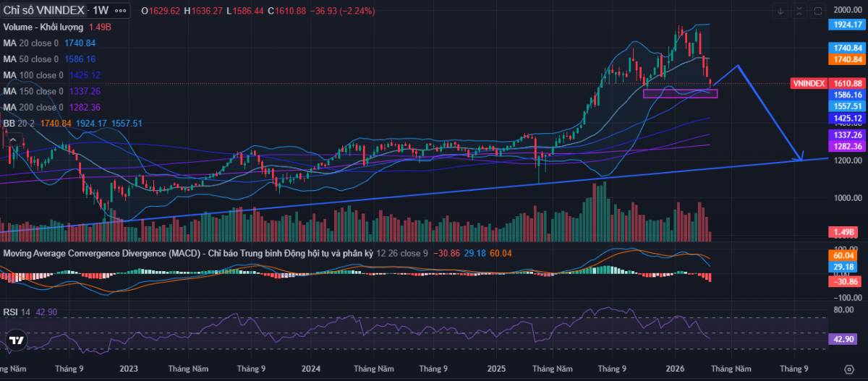Click the 2024 label on time axis
Image resolution: width=868 pixels, height=381 pixels.
[311, 369]
